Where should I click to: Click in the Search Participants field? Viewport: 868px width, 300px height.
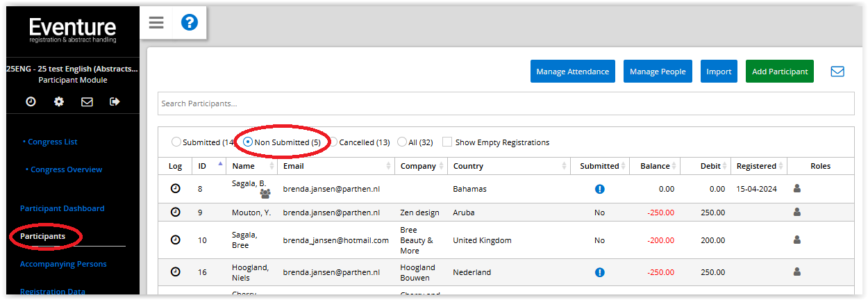pos(506,103)
